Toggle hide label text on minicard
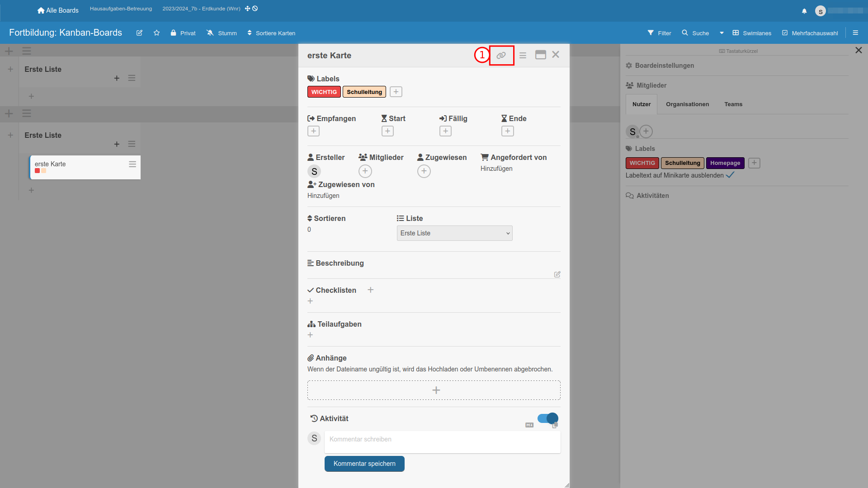Viewport: 868px width, 488px height. pyautogui.click(x=730, y=175)
